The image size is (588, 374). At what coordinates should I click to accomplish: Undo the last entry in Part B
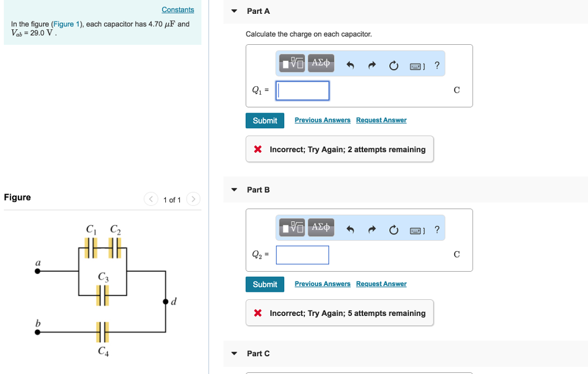point(350,229)
